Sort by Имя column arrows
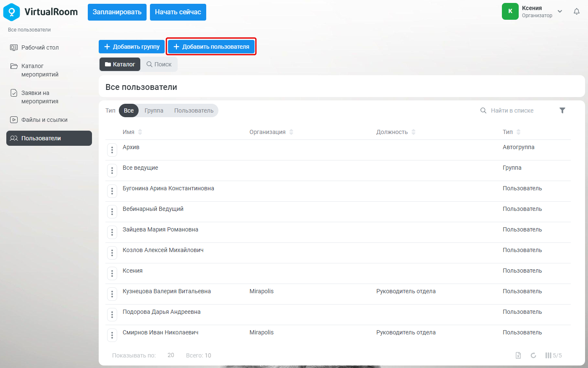This screenshot has width=588, height=368. coord(140,132)
